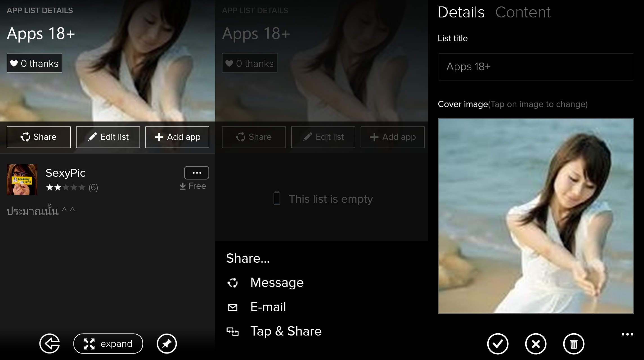The width and height of the screenshot is (644, 360).
Task: Click the dimmed Add app button in the middle screen
Action: click(392, 137)
